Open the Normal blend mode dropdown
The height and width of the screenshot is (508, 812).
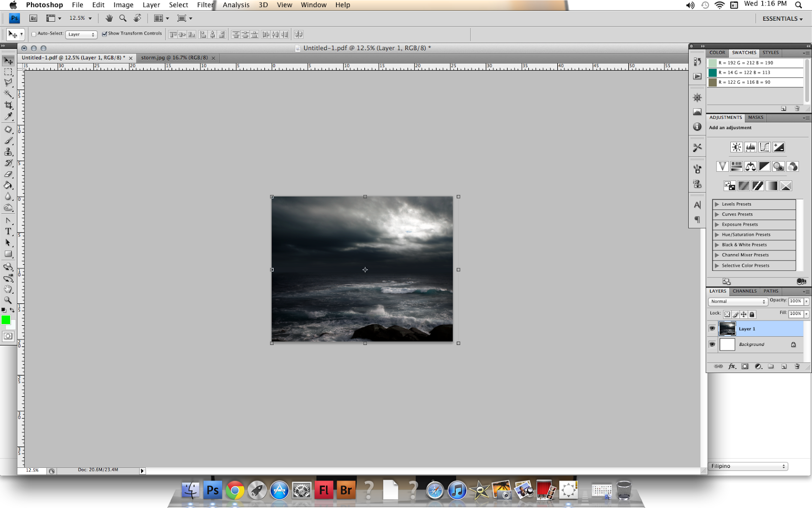738,301
